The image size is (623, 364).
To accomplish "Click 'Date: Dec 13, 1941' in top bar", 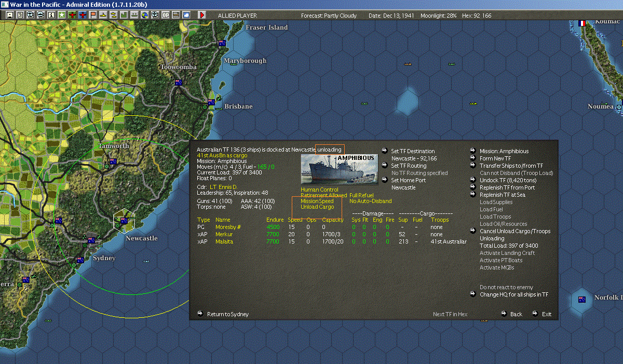I will 391,16.
